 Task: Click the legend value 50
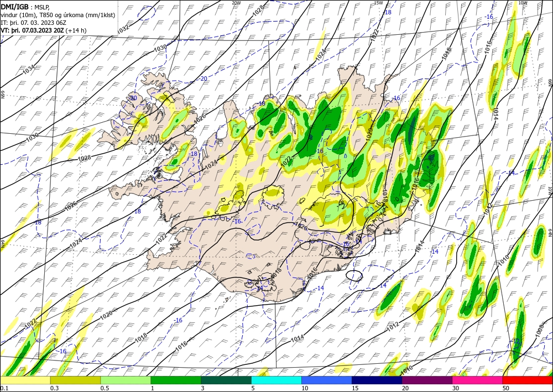(506, 388)
